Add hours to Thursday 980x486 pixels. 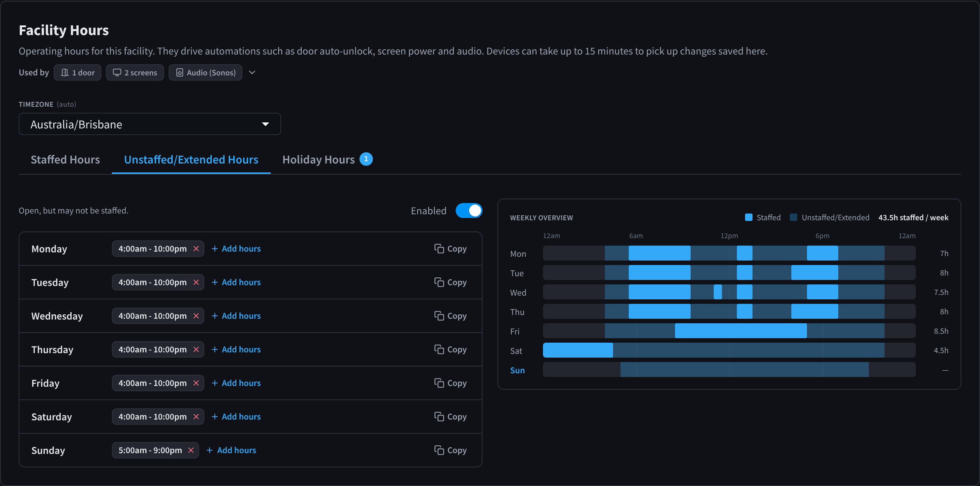click(x=236, y=349)
